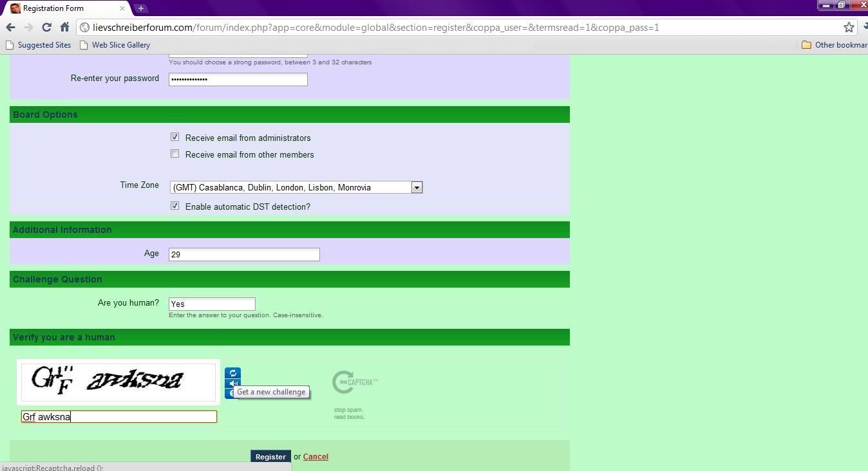Click the browser back arrow
Image resolution: width=868 pixels, height=471 pixels.
(x=10, y=27)
